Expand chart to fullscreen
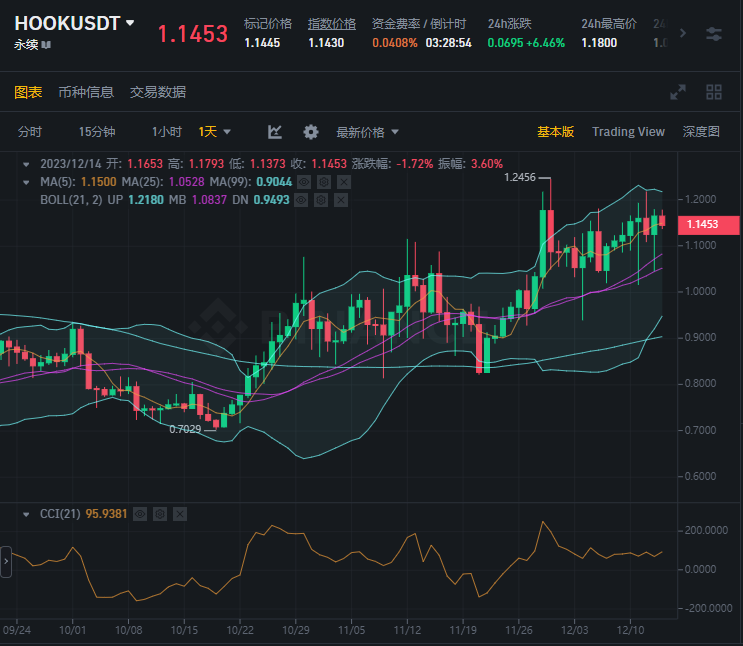This screenshot has height=646, width=743. pos(678,92)
